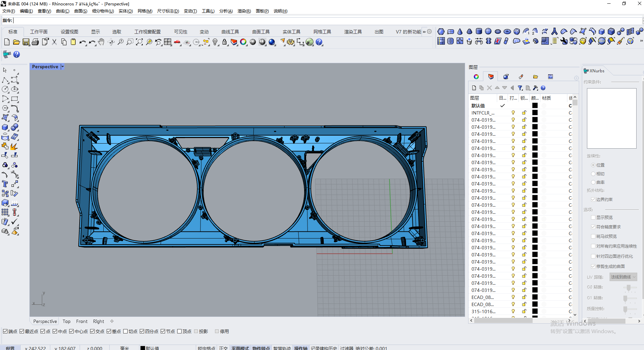Click the Rotate View toolbar icon
Screen dimensions: 644x350
pyautogui.click(x=111, y=42)
